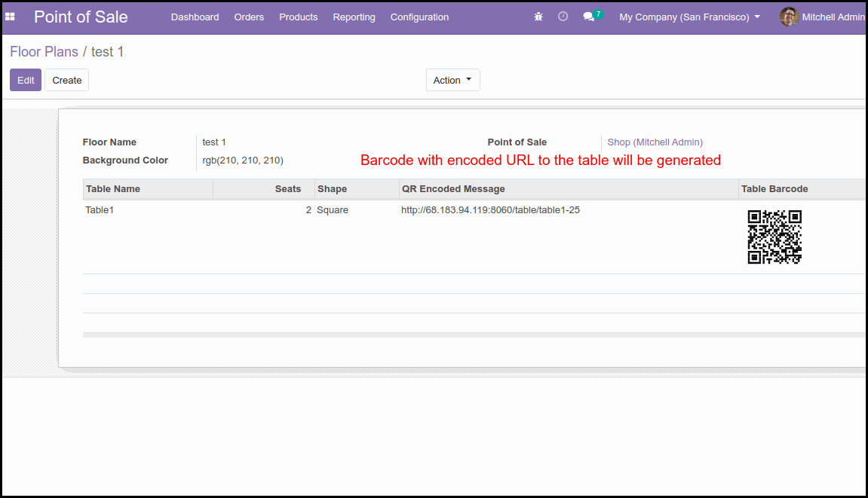Click the debug bug icon
This screenshot has width=868, height=498.
[x=538, y=17]
